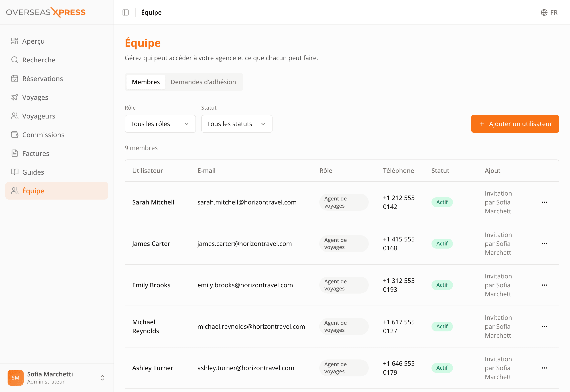This screenshot has height=392, width=570.
Task: Go to Commissions
Action: click(x=57, y=135)
